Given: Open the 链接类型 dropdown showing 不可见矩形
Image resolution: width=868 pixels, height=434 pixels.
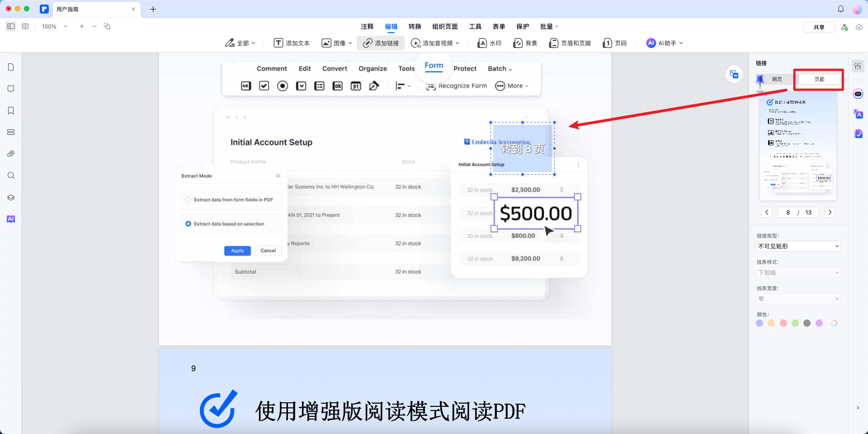Looking at the screenshot, I should pos(798,246).
